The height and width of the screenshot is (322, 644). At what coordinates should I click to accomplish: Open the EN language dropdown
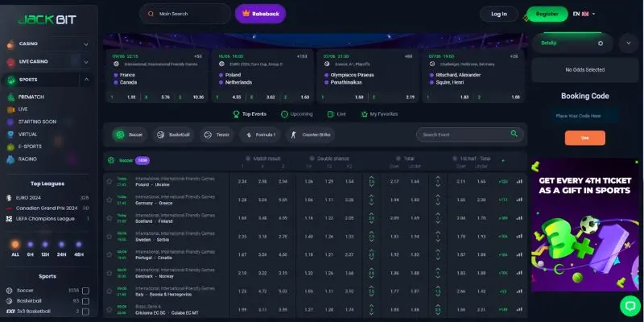click(x=584, y=14)
